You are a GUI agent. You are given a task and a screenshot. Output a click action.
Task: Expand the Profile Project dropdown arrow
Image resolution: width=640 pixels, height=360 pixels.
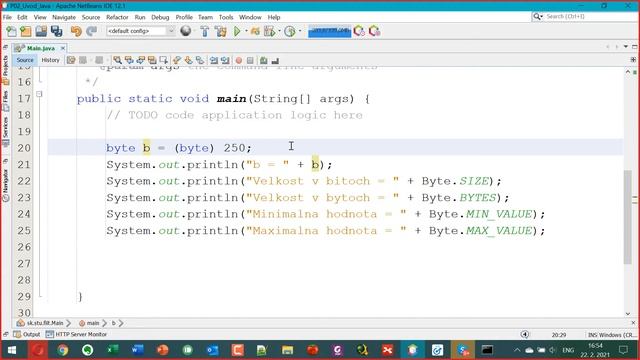(x=280, y=31)
